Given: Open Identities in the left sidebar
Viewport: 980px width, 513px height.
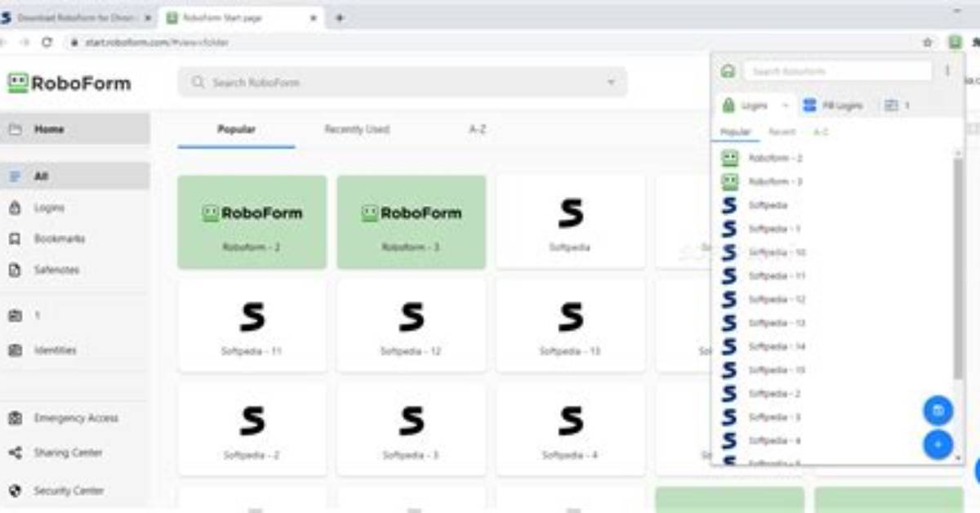Looking at the screenshot, I should [74, 350].
